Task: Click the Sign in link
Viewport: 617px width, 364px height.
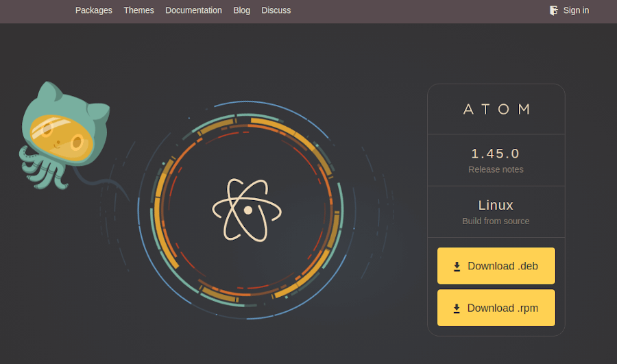Action: point(576,10)
